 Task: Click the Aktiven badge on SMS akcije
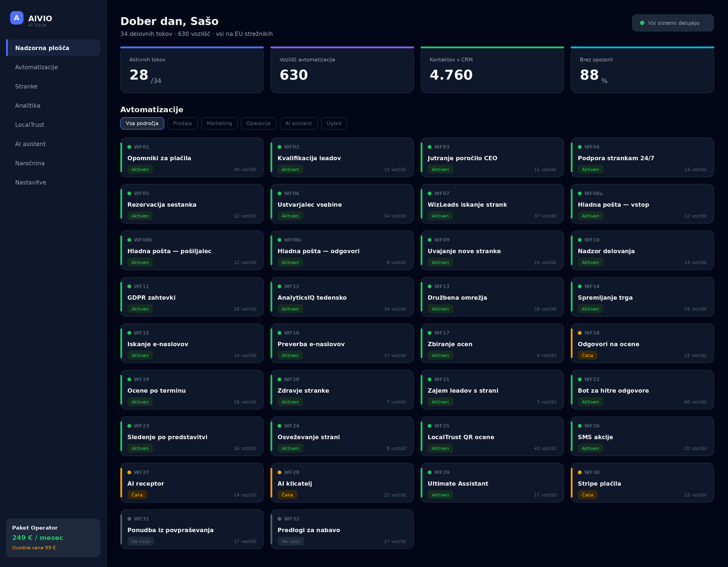click(590, 448)
